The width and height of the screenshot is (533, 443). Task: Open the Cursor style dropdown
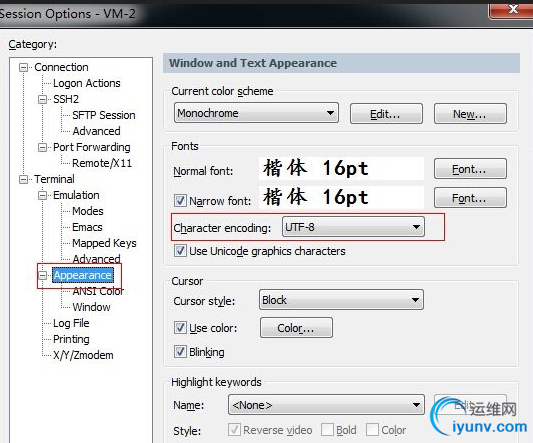click(x=341, y=300)
